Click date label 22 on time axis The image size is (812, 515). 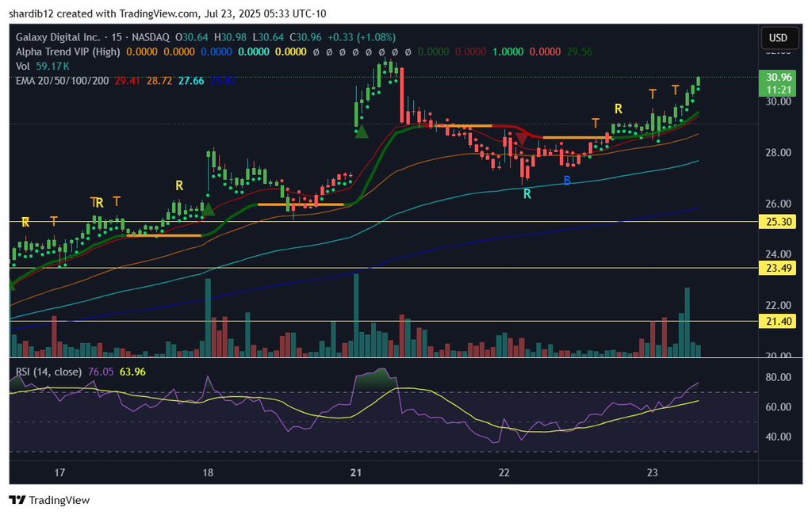pos(504,472)
